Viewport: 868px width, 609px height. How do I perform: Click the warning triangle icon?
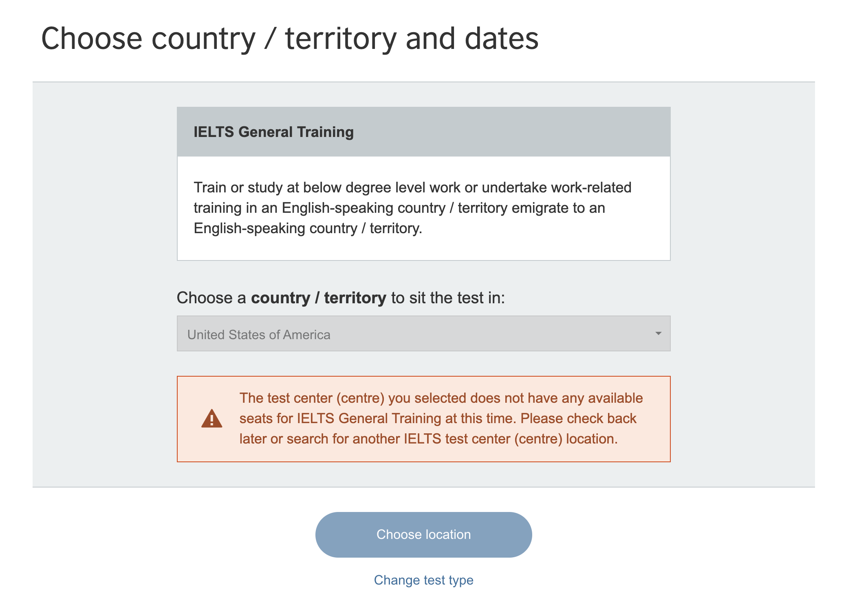click(x=211, y=419)
